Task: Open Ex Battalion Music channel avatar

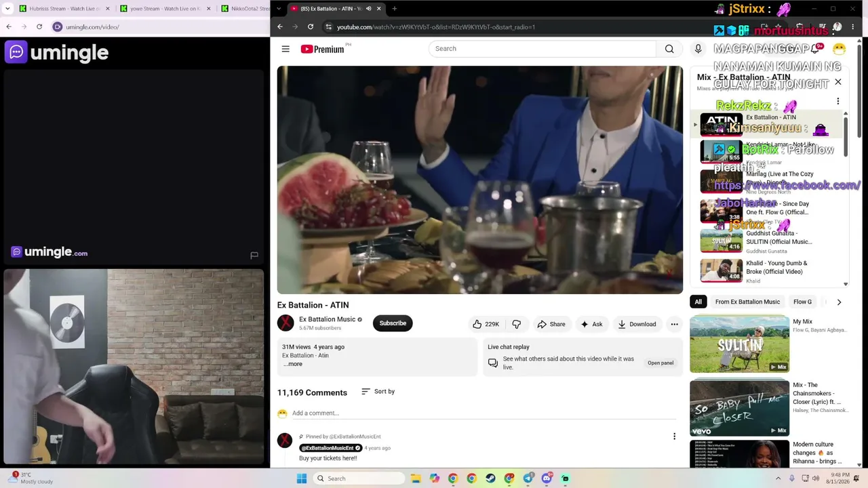Action: [285, 323]
